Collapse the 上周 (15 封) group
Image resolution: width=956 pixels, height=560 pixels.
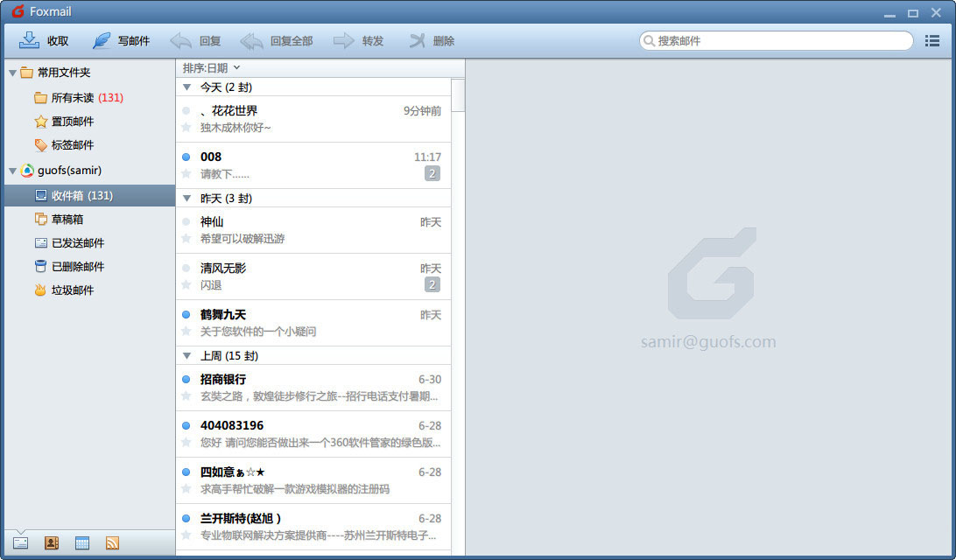click(187, 355)
